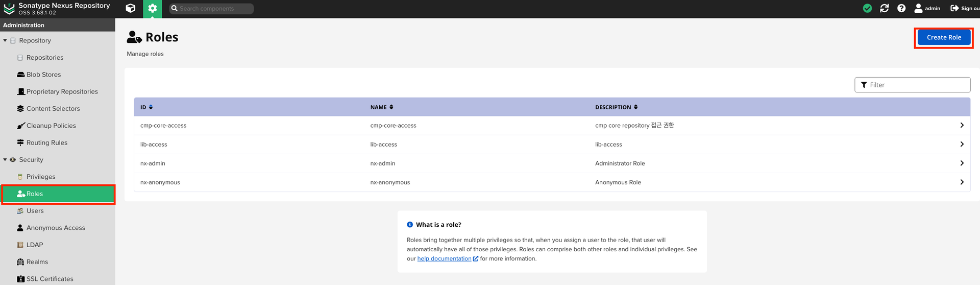Click the Routing Rules signpost icon
The width and height of the screenshot is (980, 285).
(x=20, y=142)
